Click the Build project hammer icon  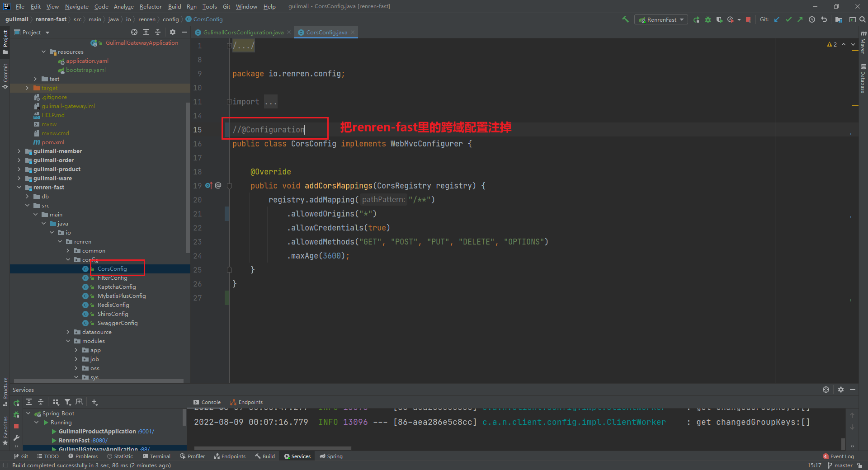click(x=626, y=19)
